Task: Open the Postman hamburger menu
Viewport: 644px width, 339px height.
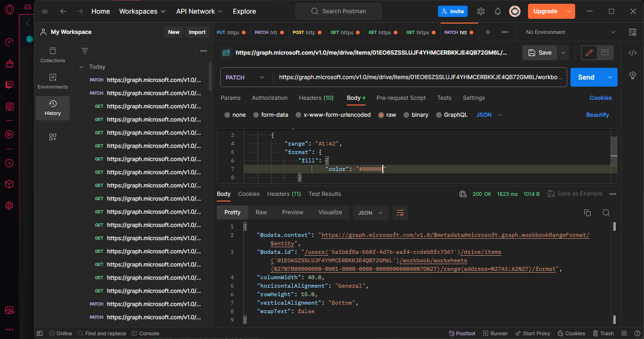Action: click(45, 11)
